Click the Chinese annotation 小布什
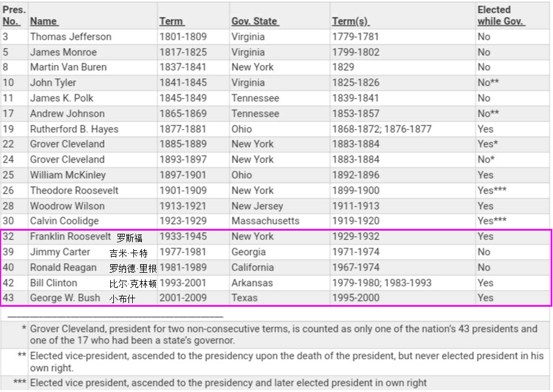The image size is (553, 392). 122,299
